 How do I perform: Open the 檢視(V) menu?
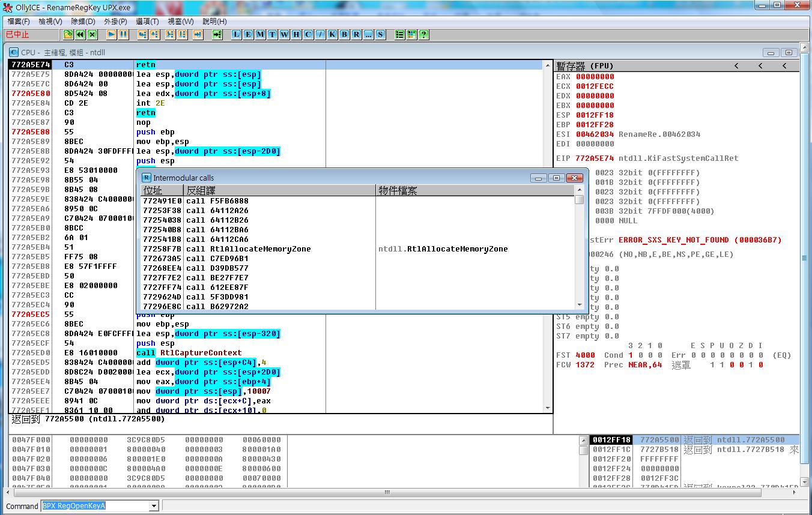50,21
